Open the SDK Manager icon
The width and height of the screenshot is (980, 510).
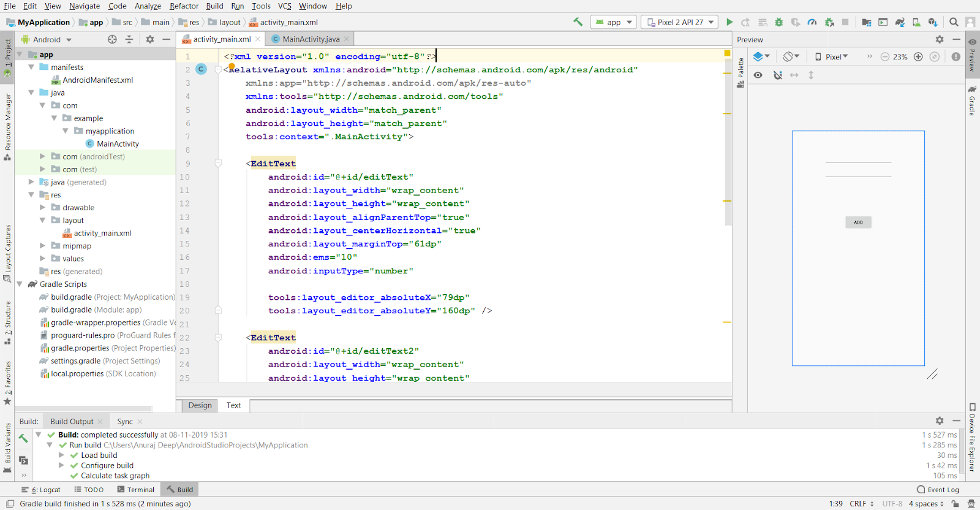tap(933, 22)
